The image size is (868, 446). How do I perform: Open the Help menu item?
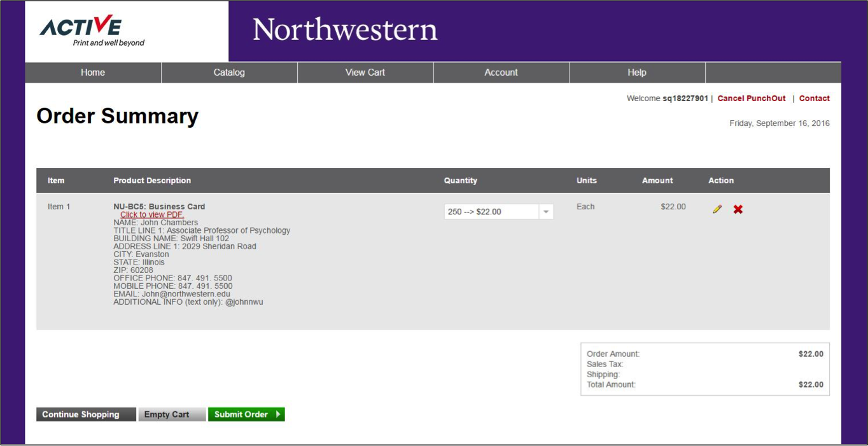point(637,73)
